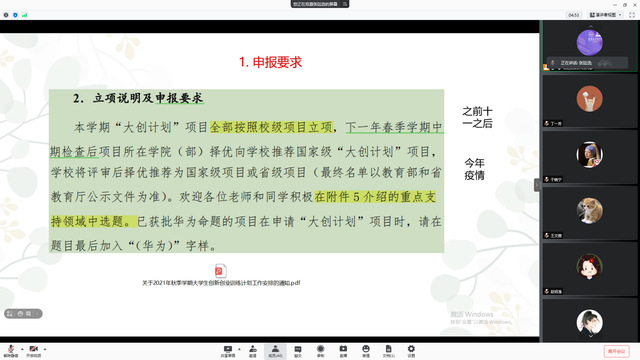Image resolution: width=640 pixels, height=360 pixels.
Task: Start sharing screen from the bottom toolbar
Action: [228, 351]
